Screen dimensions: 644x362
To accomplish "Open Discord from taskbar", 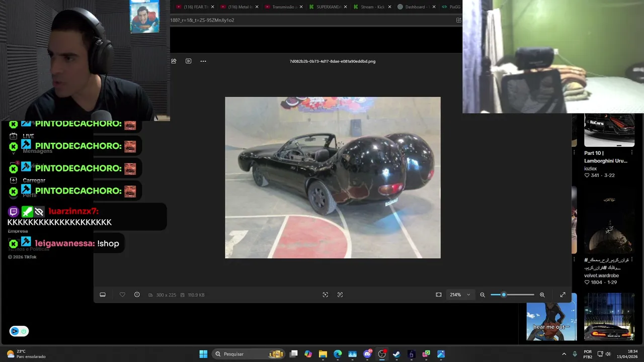I will coord(367,354).
